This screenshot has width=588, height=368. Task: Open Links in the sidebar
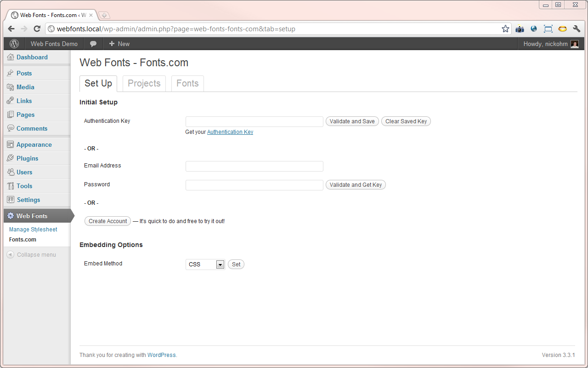pos(24,101)
